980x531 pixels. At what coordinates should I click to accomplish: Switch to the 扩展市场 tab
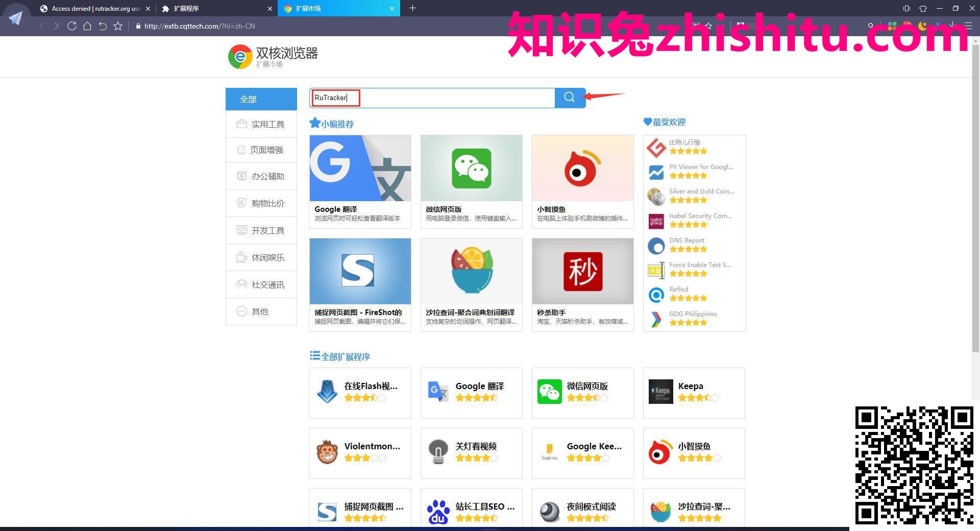tap(339, 8)
